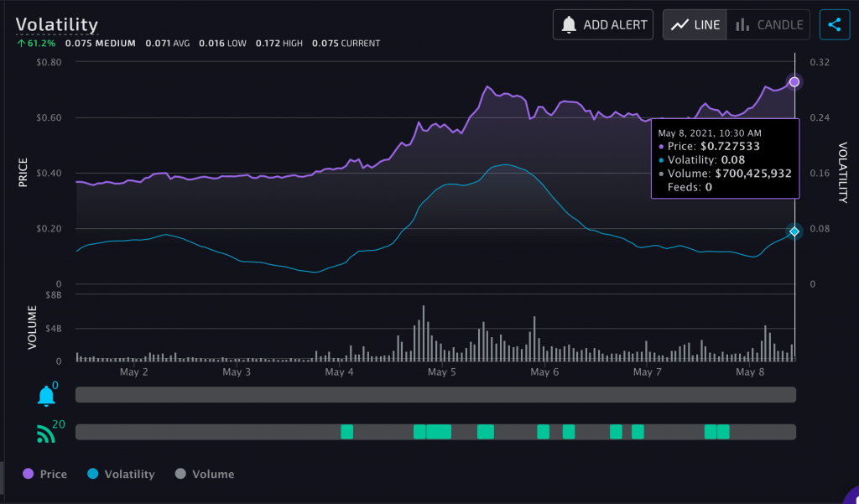This screenshot has width=859, height=504.
Task: Click the share icon in the top-right corner
Action: [835, 24]
